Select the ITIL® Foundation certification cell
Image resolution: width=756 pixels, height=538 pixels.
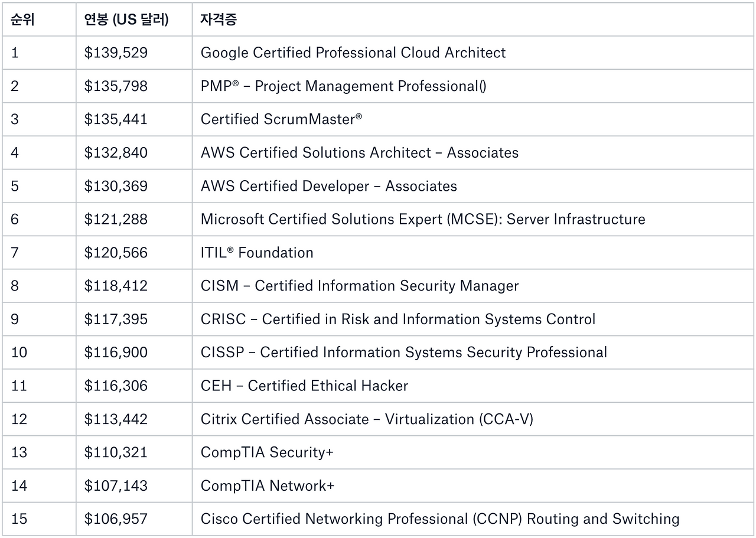pyautogui.click(x=256, y=253)
